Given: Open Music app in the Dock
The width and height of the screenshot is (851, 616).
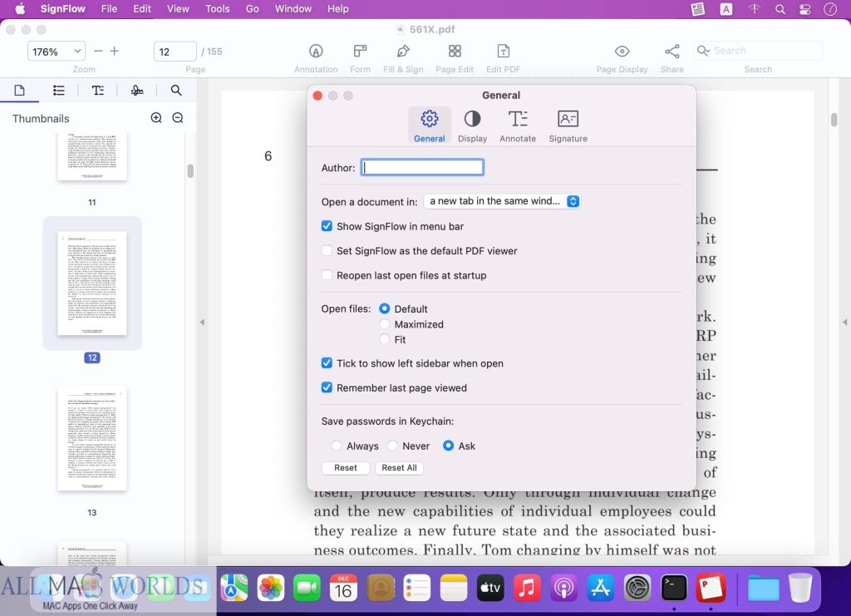Looking at the screenshot, I should point(526,589).
